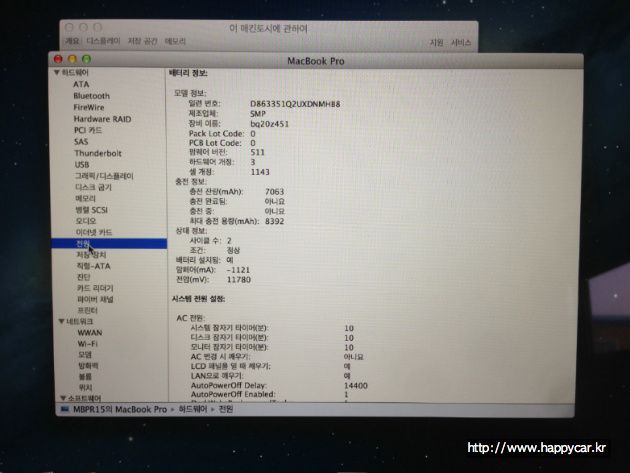Screen dimensions: 630x473
Task: Collapse the 네트워크 section triangle
Action: (x=61, y=321)
